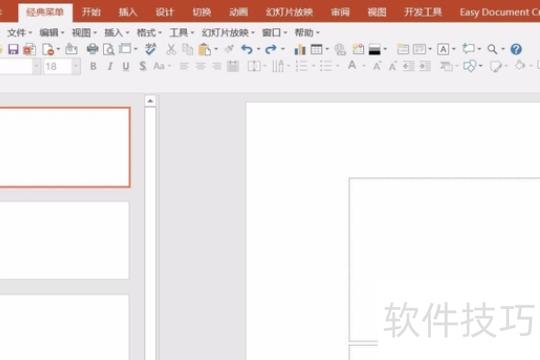Viewport: 540px width, 360px height.
Task: Switch to the 审阅 ribbon tab
Action: click(x=340, y=12)
